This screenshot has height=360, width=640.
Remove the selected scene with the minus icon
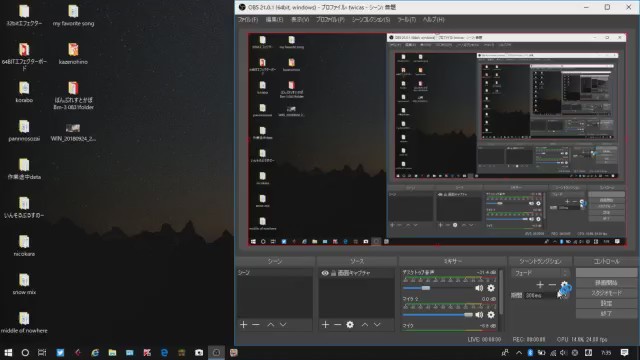[256, 324]
